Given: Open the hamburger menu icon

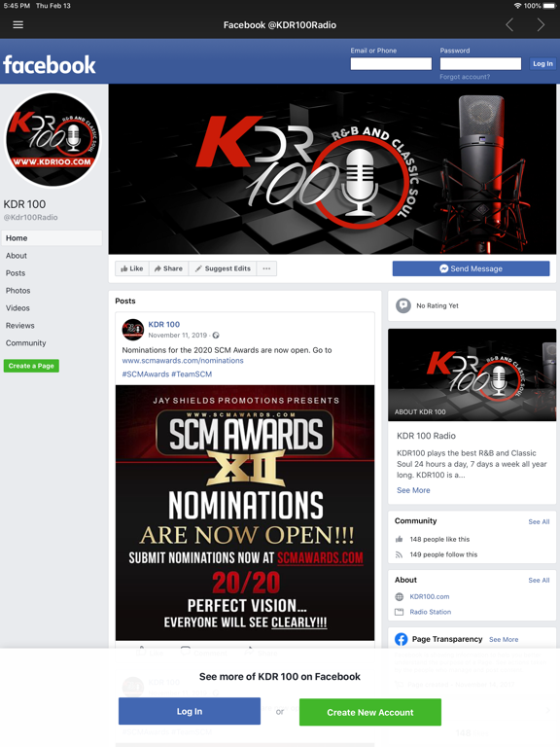Looking at the screenshot, I should 18,24.
